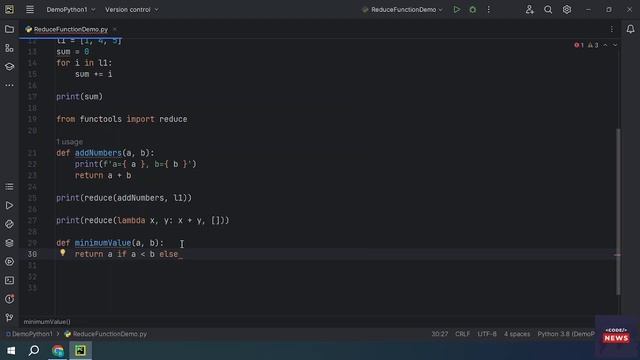Open the main hamburger menu
Image resolution: width=640 pixels, height=360 pixels.
coord(30,9)
